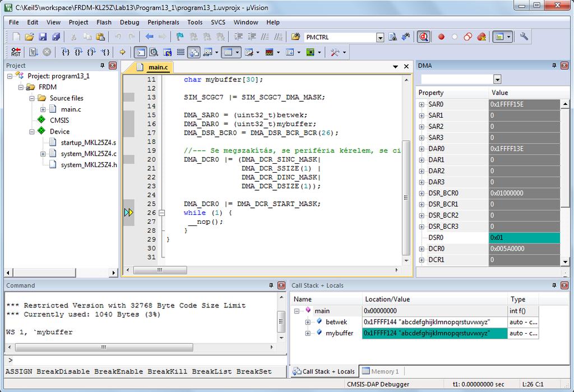Click the Paste clipboard icon

[100, 36]
